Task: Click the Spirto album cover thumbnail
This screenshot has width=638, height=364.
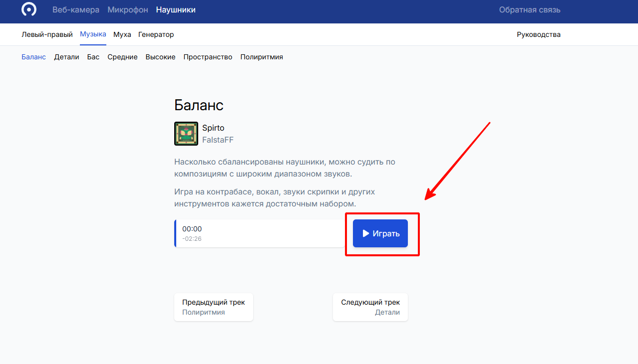Action: click(x=186, y=134)
